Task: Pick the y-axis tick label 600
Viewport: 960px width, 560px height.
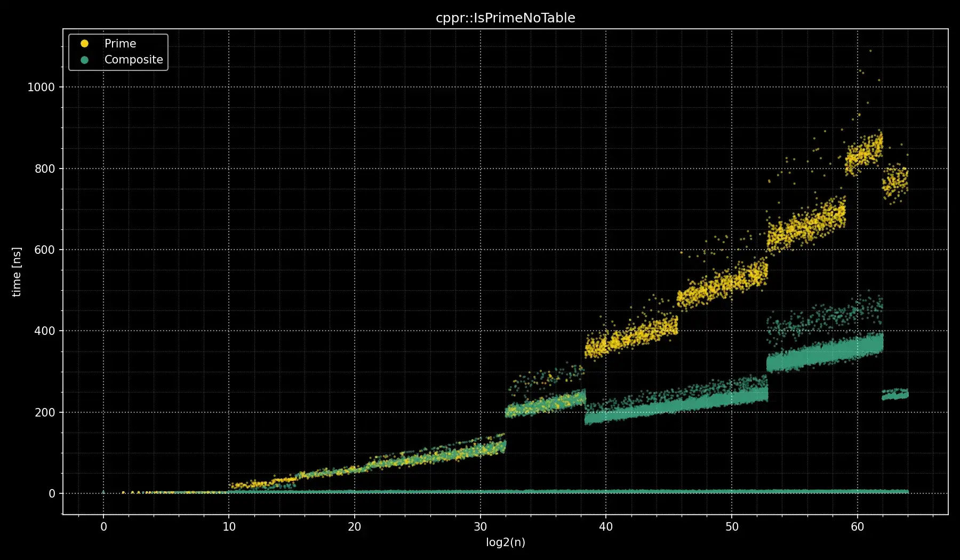Action: point(45,250)
